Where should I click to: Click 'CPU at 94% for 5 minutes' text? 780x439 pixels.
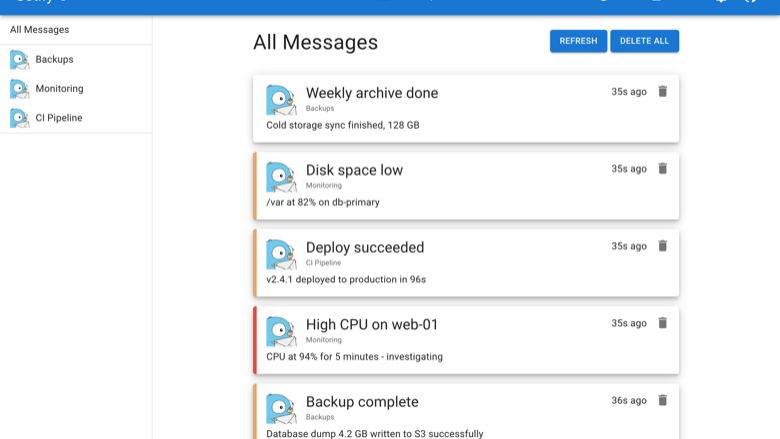click(322, 357)
